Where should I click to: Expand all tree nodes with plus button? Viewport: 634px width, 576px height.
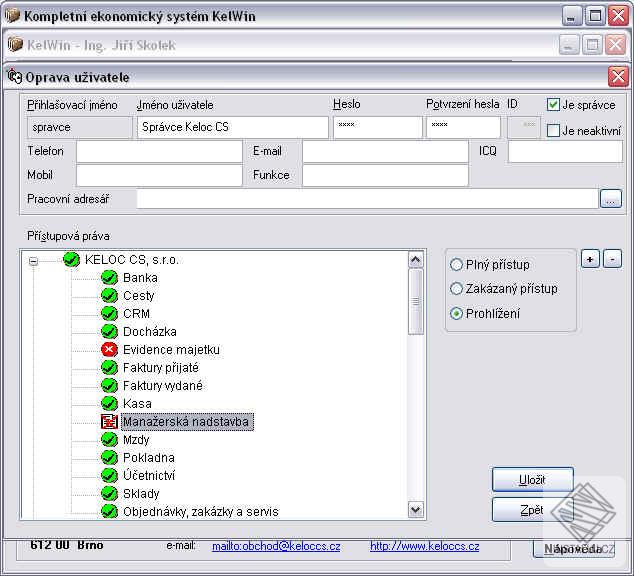point(590,259)
